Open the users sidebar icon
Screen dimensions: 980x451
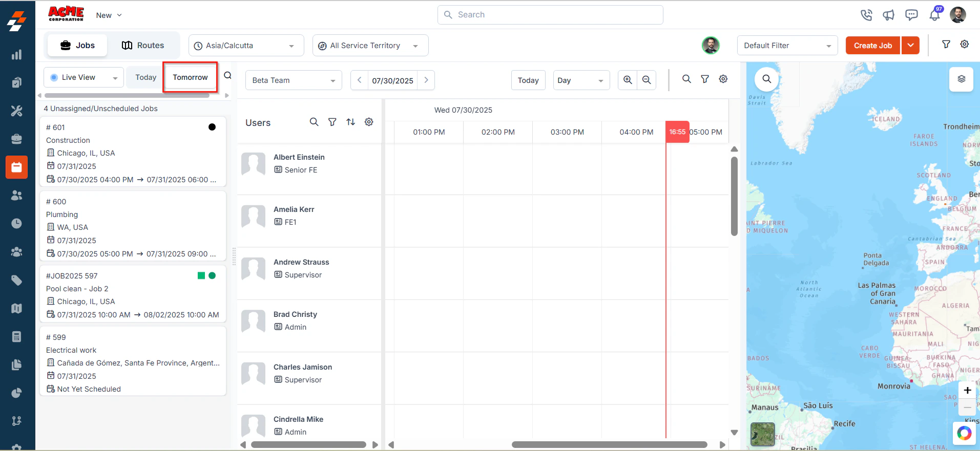pyautogui.click(x=17, y=195)
